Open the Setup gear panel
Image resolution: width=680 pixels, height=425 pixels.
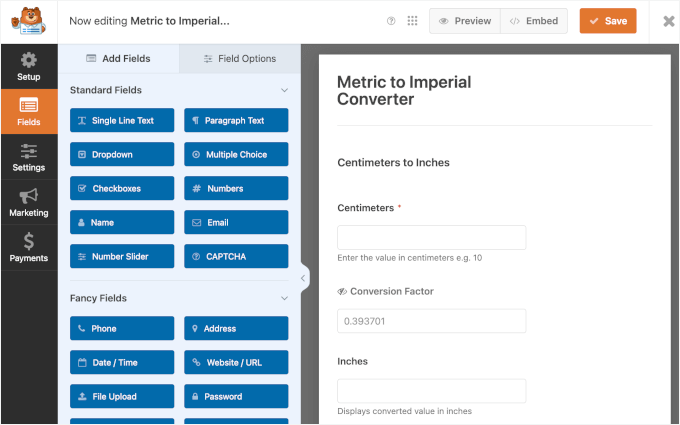29,66
